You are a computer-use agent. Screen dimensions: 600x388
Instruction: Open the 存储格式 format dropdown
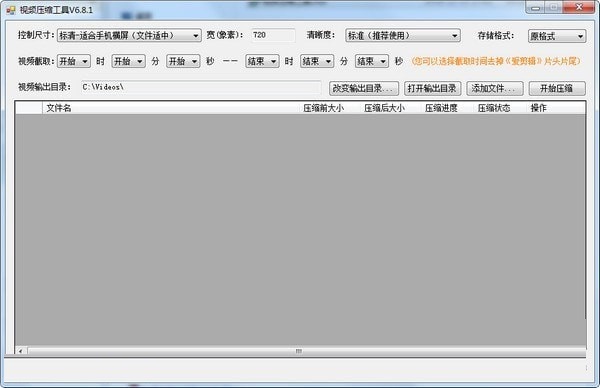pyautogui.click(x=557, y=36)
